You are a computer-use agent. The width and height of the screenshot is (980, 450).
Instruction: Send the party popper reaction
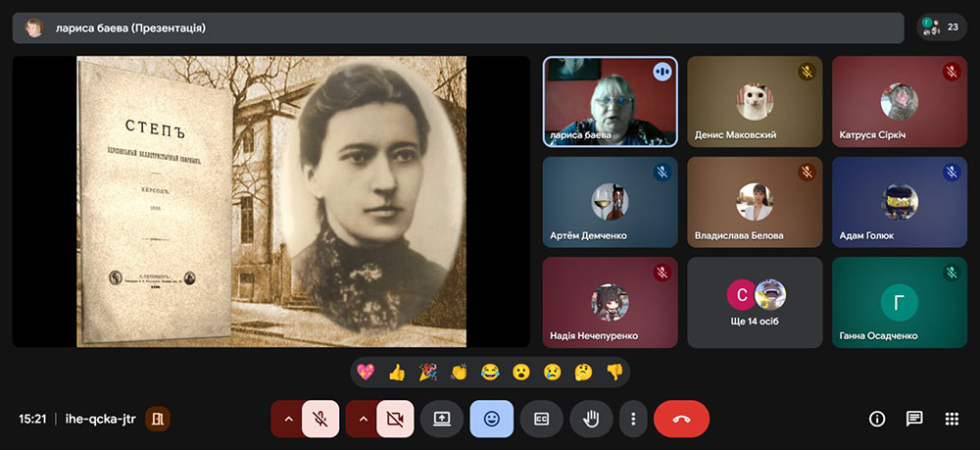click(428, 373)
